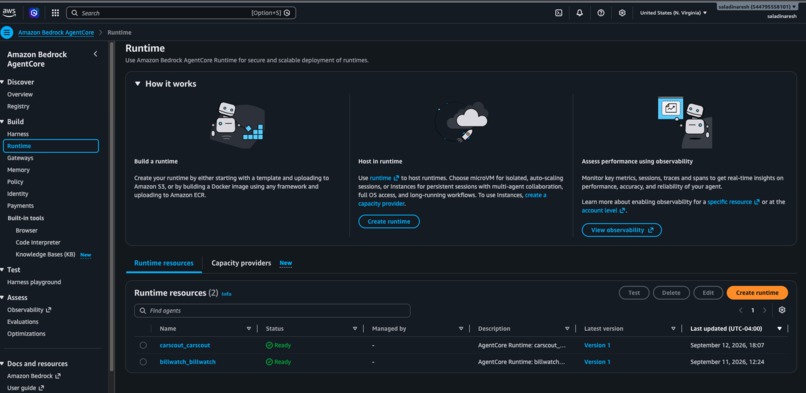Image resolution: width=806 pixels, height=393 pixels.
Task: Click the Test button above table
Action: [634, 293]
